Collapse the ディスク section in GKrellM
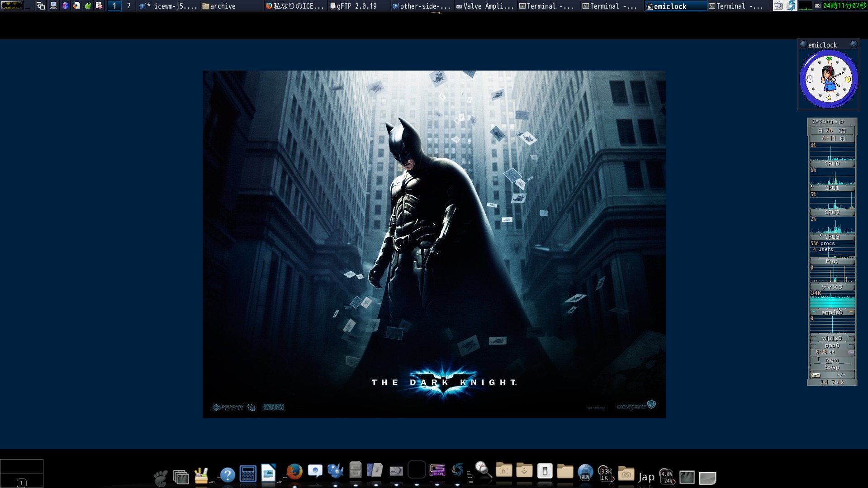The height and width of the screenshot is (488, 868). point(833,287)
